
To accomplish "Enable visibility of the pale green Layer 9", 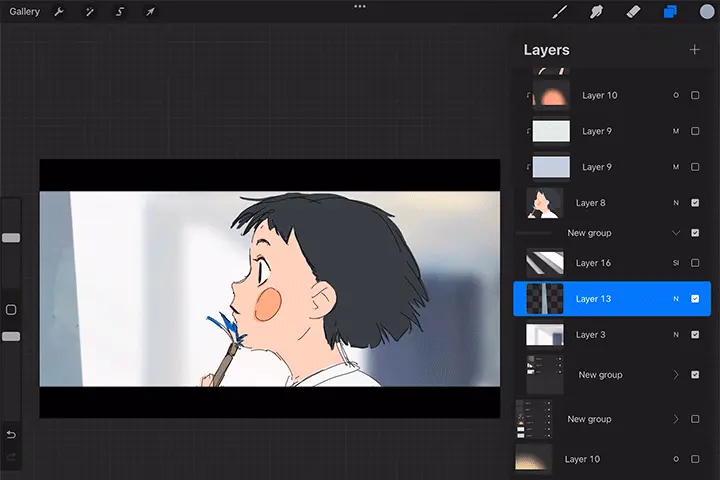I will (x=695, y=131).
